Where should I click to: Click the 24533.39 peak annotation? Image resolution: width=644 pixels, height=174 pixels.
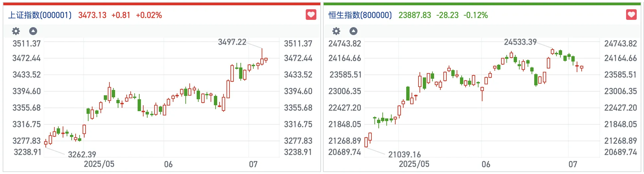click(520, 42)
